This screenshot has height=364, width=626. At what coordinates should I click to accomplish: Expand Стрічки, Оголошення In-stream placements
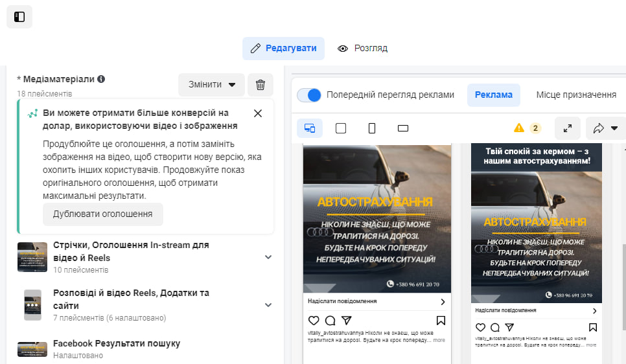pyautogui.click(x=268, y=257)
